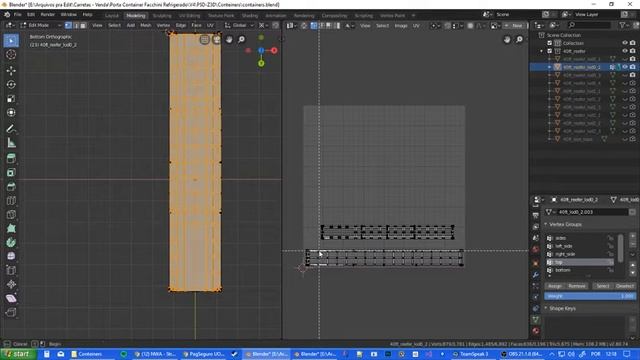Click the zoom magnifier in UV editor
The width and height of the screenshot is (640, 360).
click(519, 39)
